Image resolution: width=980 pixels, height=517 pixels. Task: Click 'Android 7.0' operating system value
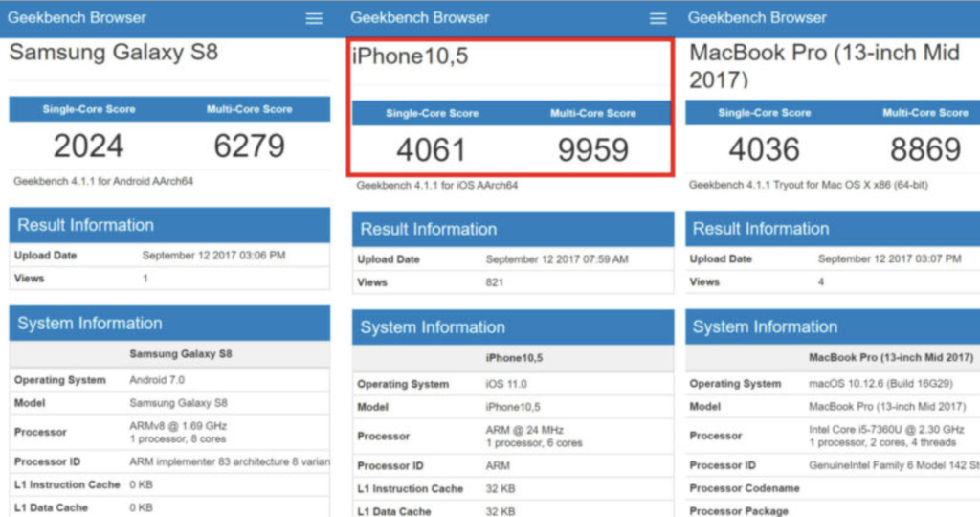click(x=157, y=380)
